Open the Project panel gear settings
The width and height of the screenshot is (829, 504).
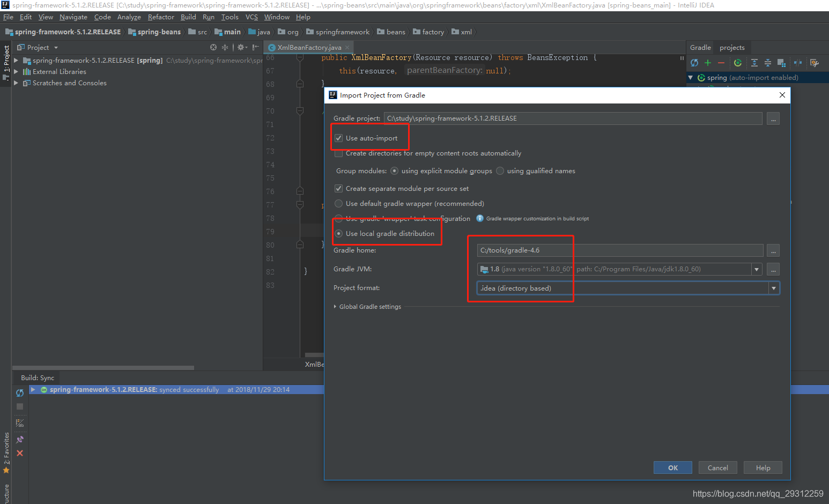241,47
